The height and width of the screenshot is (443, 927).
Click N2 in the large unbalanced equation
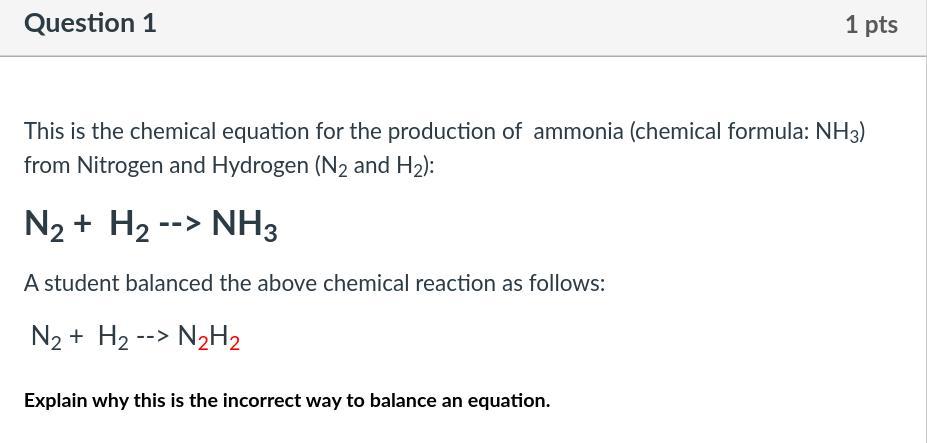click(45, 226)
